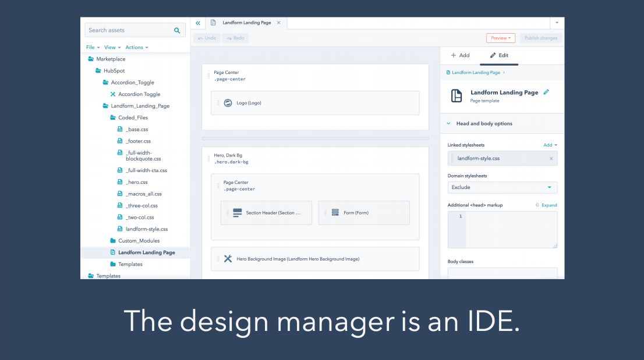The height and width of the screenshot is (360, 644).
Task: Click the search magnifier icon
Action: (x=177, y=30)
